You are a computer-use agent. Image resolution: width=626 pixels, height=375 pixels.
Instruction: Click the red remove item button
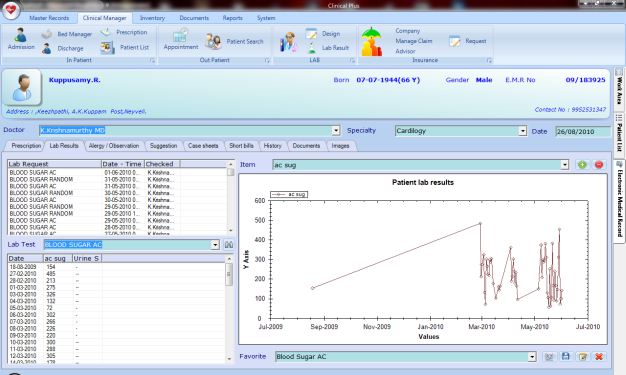pos(599,165)
